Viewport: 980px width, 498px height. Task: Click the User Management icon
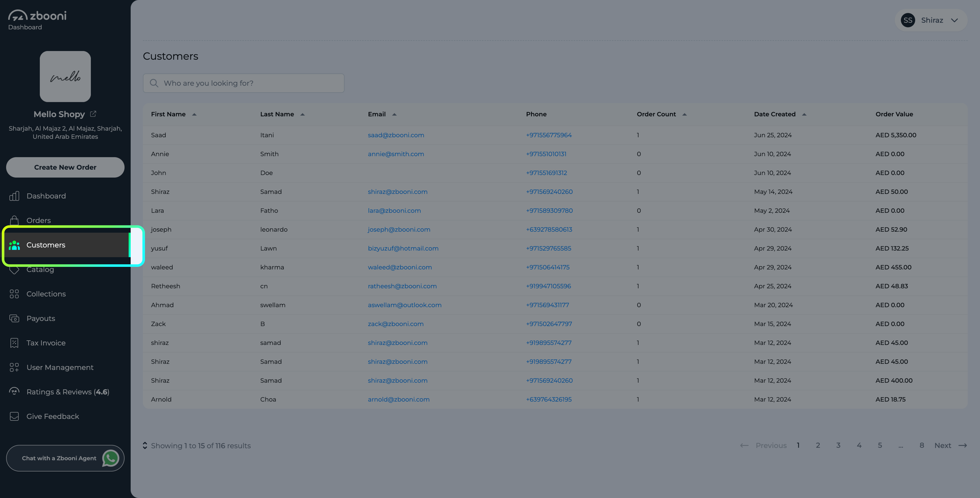point(14,368)
